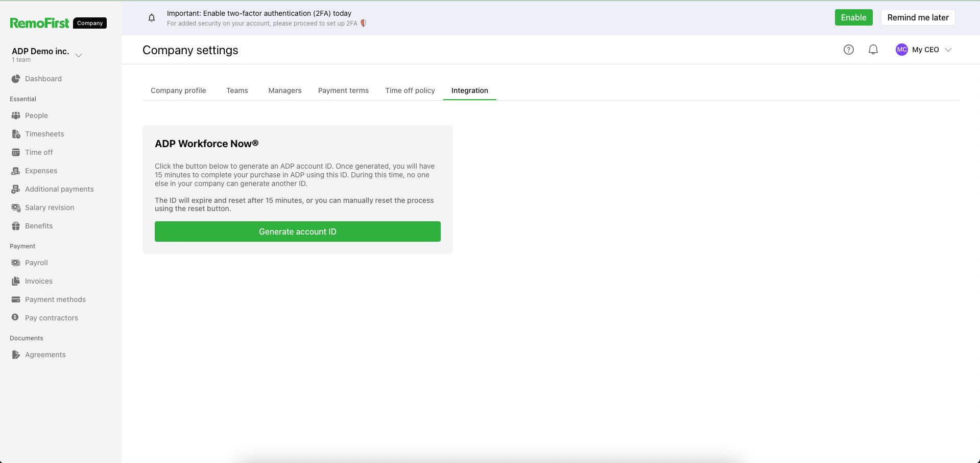
Task: Click the Salary revision icon
Action: coord(16,207)
